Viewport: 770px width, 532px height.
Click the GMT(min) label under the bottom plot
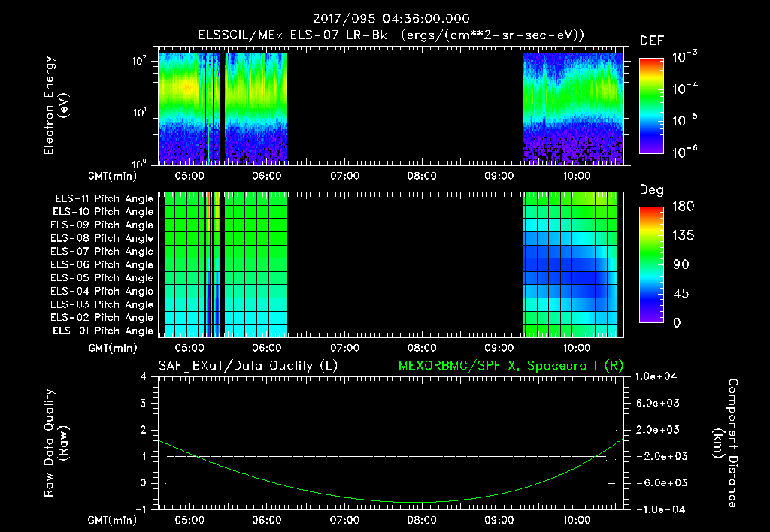coord(113,520)
